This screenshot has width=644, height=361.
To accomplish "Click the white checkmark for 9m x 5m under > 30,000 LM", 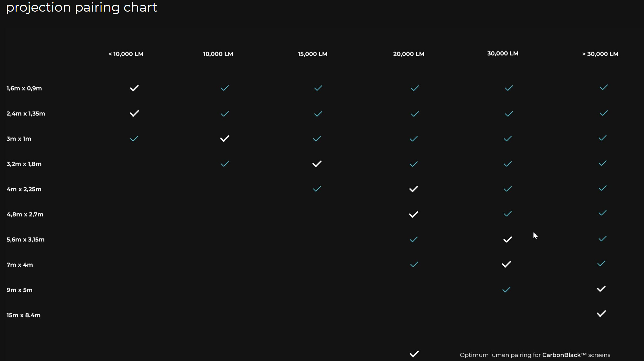I will [601, 289].
